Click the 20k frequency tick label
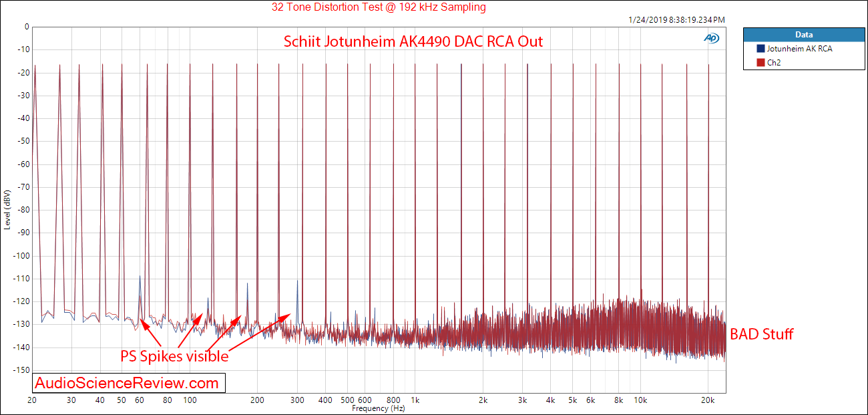868x415 pixels. [x=708, y=400]
